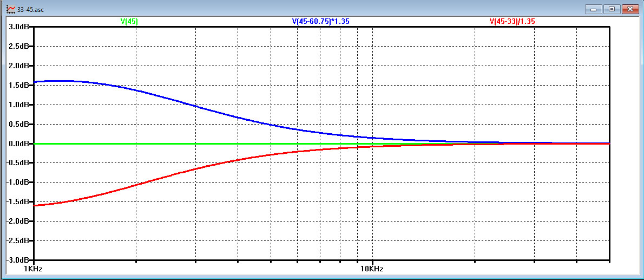The width and height of the screenshot is (644, 280).
Task: Click the green V(45) trace label
Action: (x=129, y=21)
